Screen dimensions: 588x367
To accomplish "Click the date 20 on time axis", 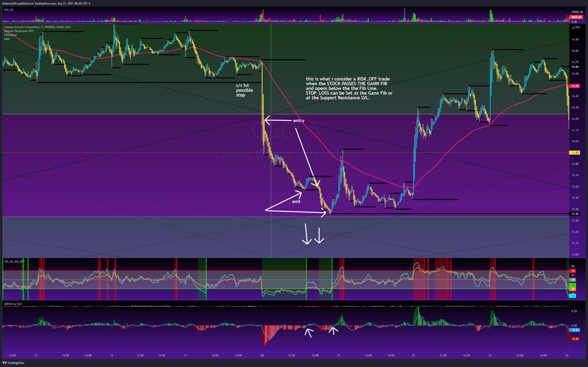I will coord(262,355).
